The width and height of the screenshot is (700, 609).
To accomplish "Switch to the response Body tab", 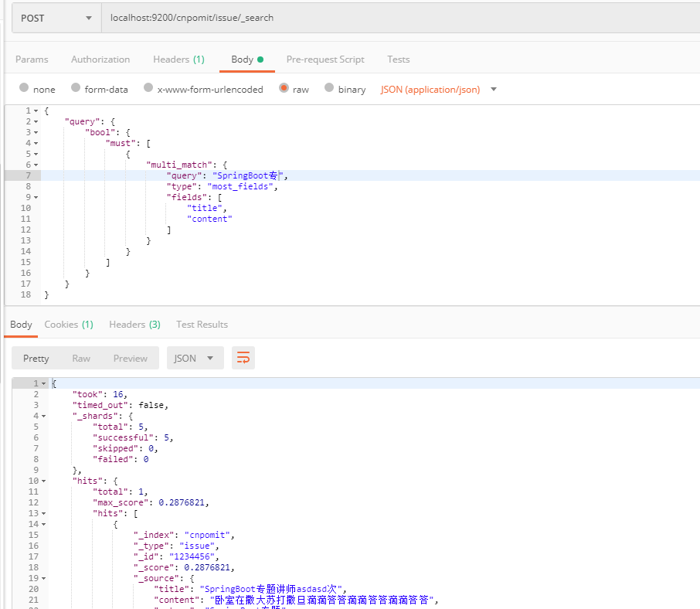I will [21, 325].
